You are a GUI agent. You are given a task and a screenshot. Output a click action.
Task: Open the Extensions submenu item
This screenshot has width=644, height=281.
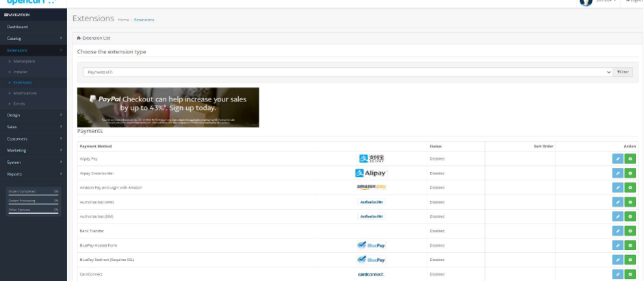click(34, 82)
